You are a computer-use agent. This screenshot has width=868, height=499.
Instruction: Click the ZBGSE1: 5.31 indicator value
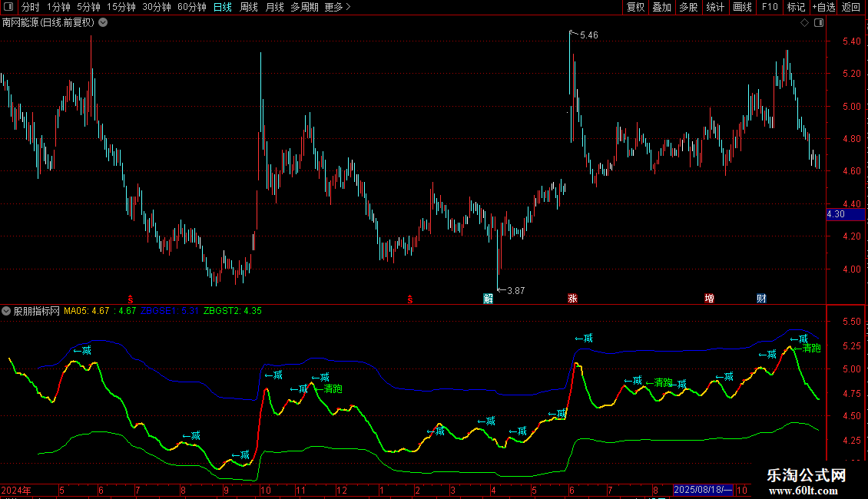170,311
